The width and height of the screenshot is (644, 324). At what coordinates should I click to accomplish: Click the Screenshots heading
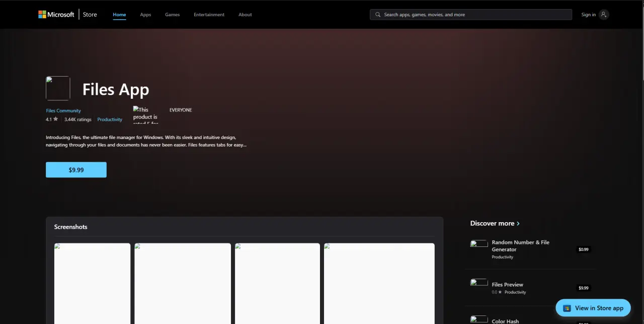coord(71,227)
